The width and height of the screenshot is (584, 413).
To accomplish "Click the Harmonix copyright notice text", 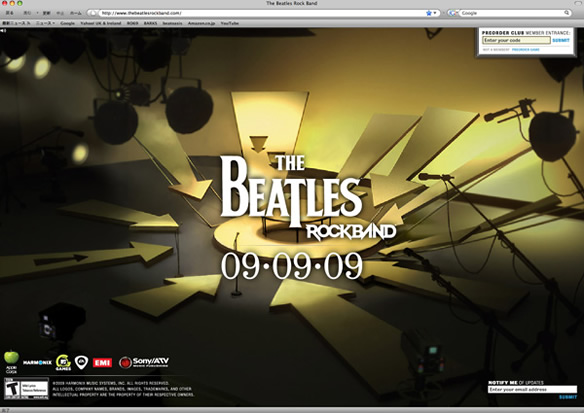I will (x=123, y=389).
